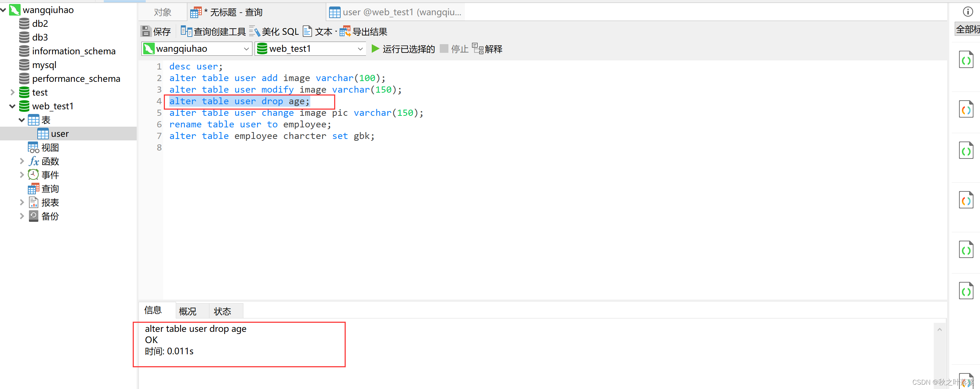The width and height of the screenshot is (980, 389).
Task: Open the first code snippet icon
Action: point(966,60)
